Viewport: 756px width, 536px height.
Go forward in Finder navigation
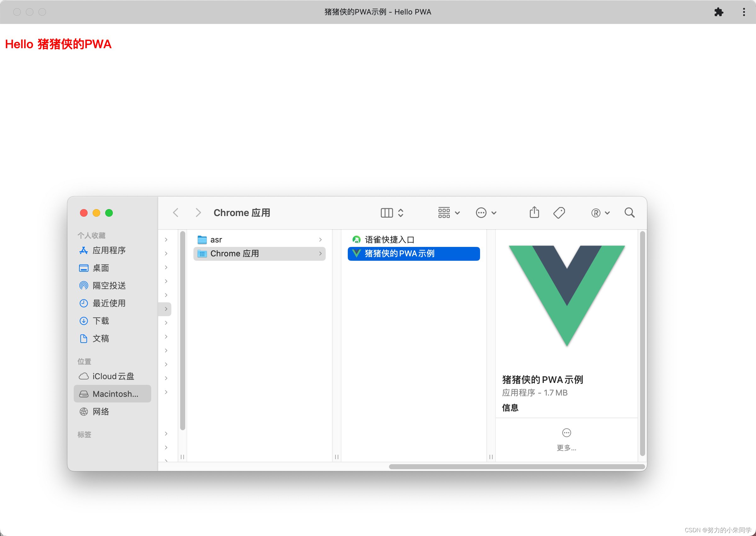(x=198, y=213)
